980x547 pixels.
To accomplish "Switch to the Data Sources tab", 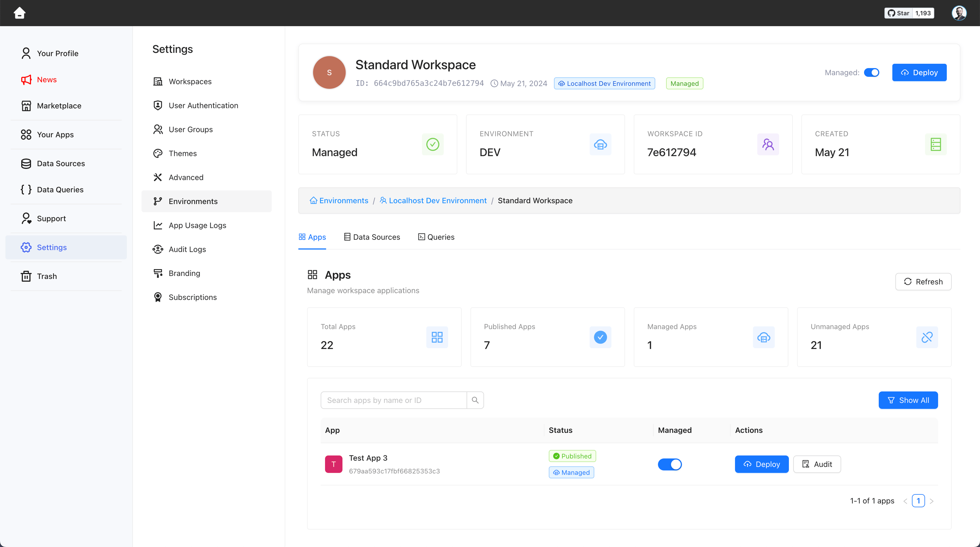I will [x=372, y=237].
